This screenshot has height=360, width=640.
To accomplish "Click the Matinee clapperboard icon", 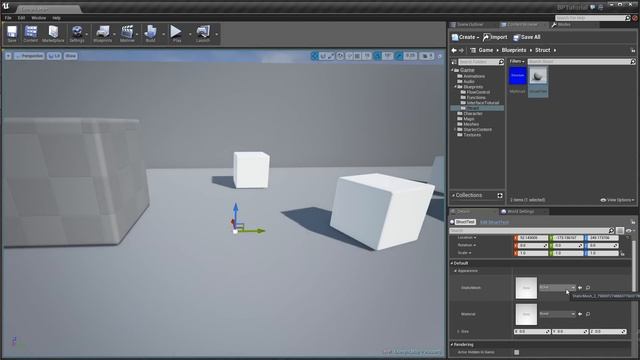I will point(127,33).
